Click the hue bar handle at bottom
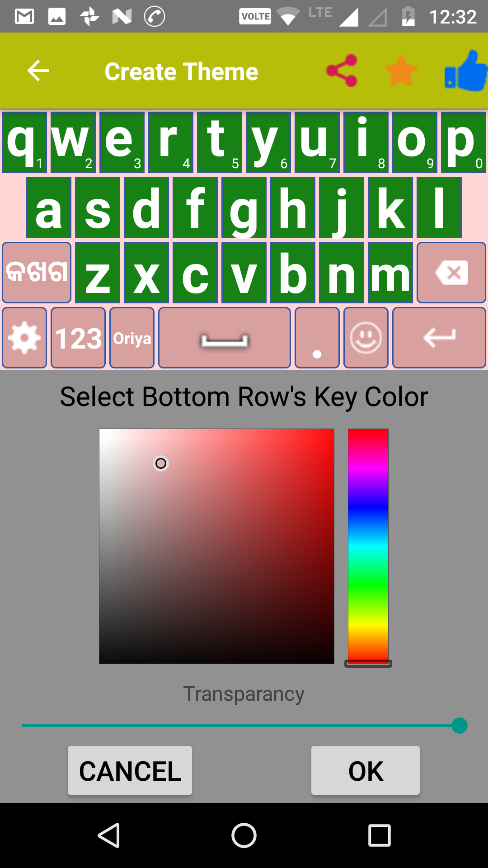488x868 pixels. 368,663
